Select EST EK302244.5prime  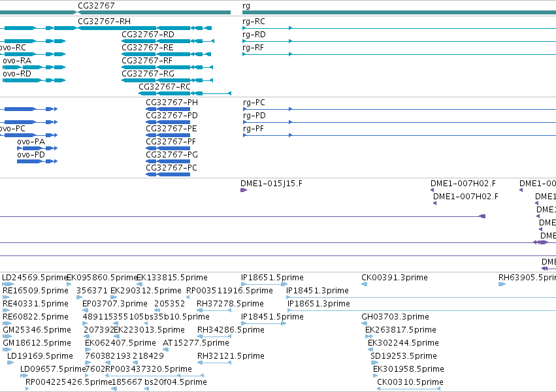coord(370,350)
